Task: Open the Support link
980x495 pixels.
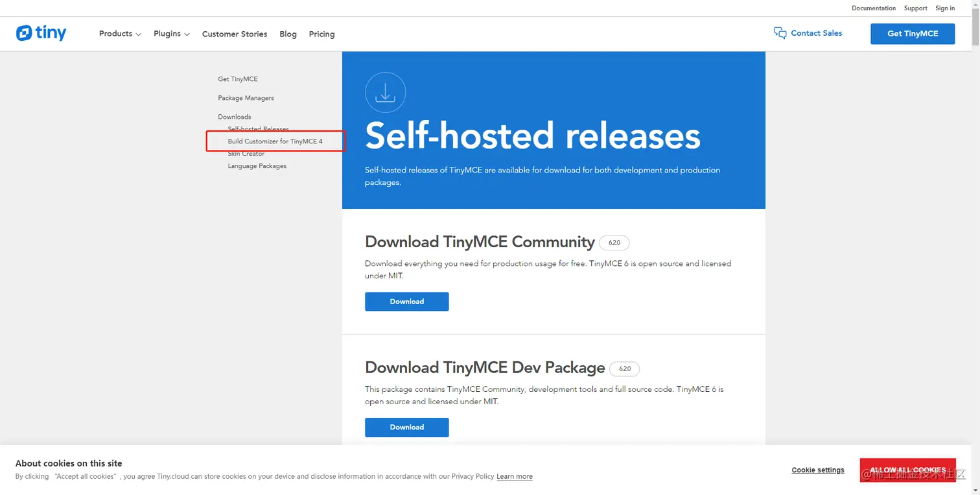Action: 915,8
